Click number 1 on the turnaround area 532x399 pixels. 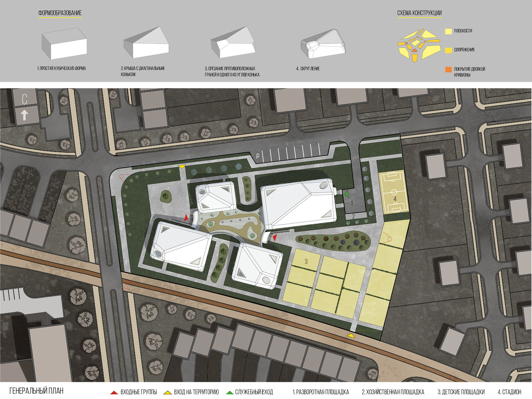click(x=352, y=203)
